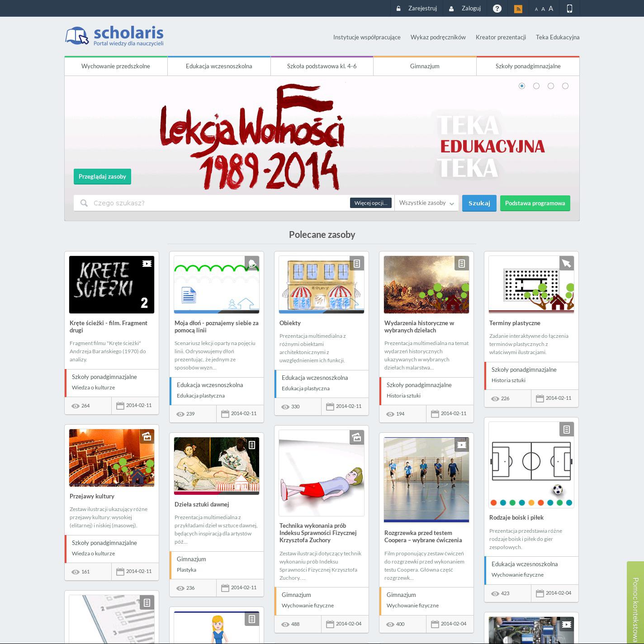Expand Więcej opcji search options

coord(370,203)
